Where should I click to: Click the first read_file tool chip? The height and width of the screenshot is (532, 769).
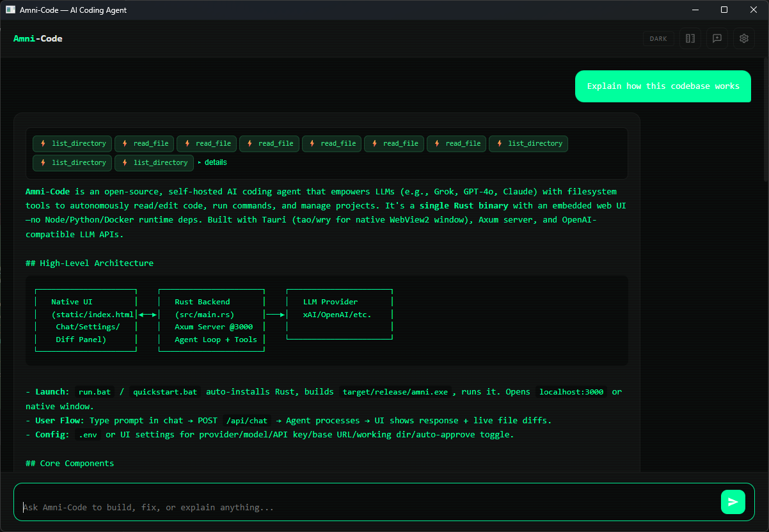pos(144,143)
